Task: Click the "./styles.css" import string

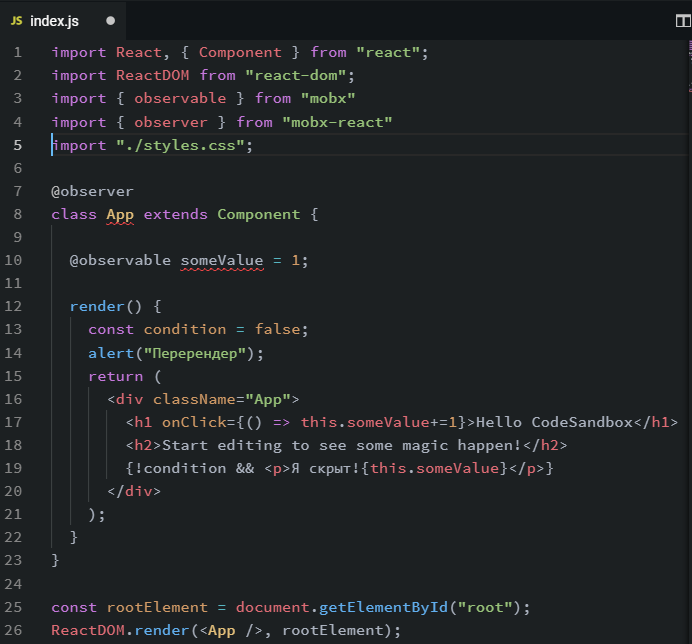Action: [180, 145]
